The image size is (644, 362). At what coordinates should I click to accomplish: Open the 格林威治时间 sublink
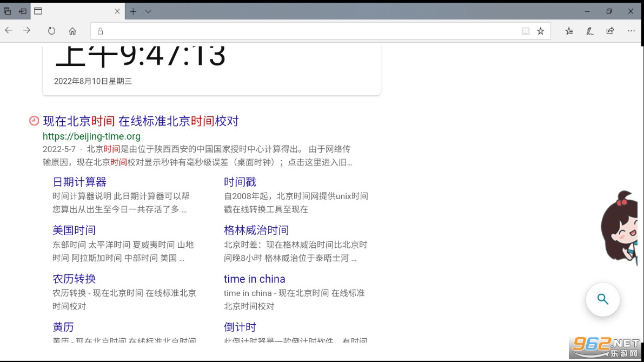click(256, 230)
